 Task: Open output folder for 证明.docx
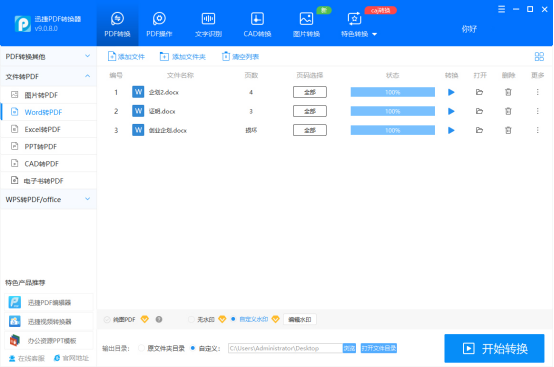479,111
